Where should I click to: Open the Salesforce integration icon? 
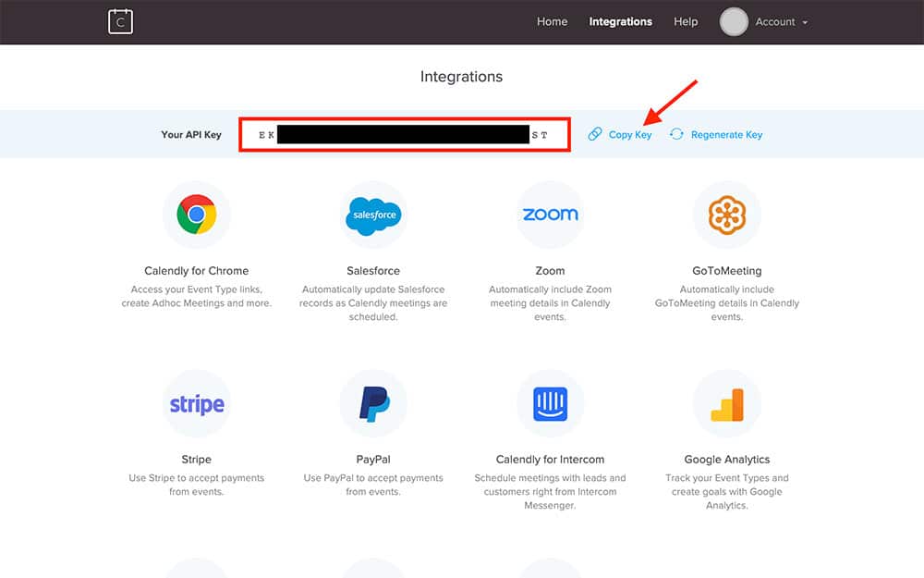click(373, 215)
